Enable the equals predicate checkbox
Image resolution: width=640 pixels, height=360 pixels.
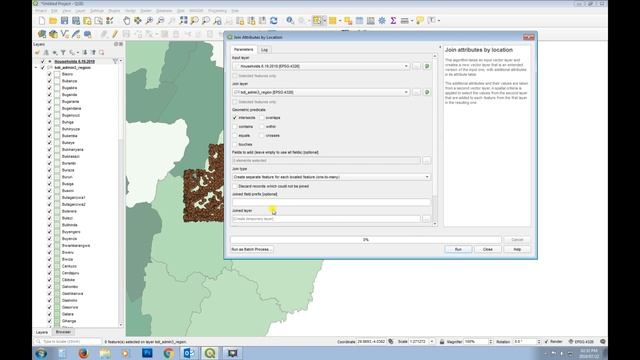235,136
